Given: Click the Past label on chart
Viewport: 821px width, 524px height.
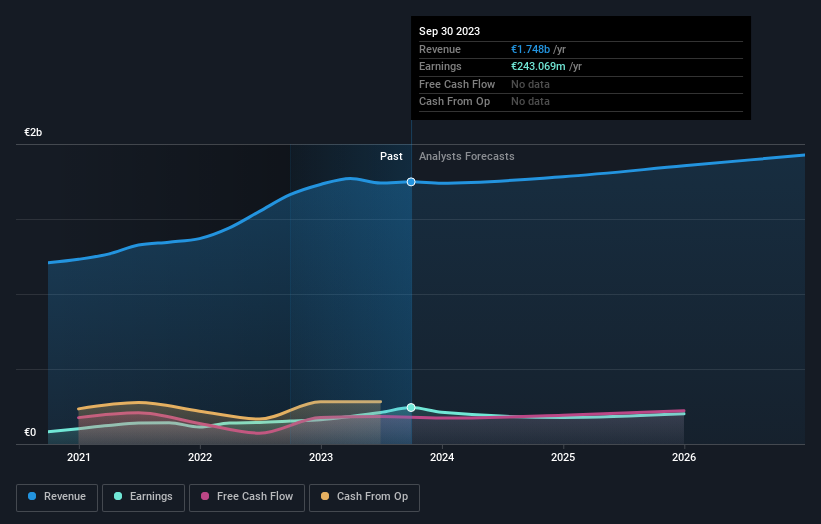Looking at the screenshot, I should pyautogui.click(x=391, y=156).
